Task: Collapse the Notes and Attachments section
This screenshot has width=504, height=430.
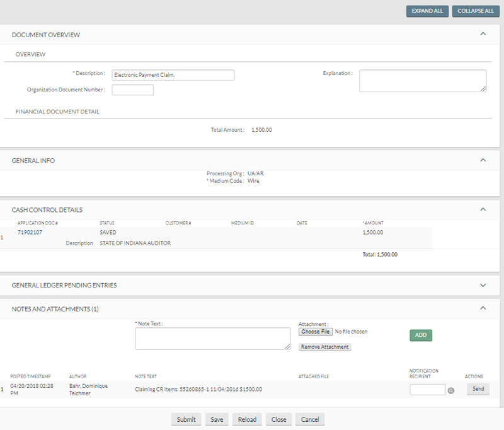Action: pos(483,308)
